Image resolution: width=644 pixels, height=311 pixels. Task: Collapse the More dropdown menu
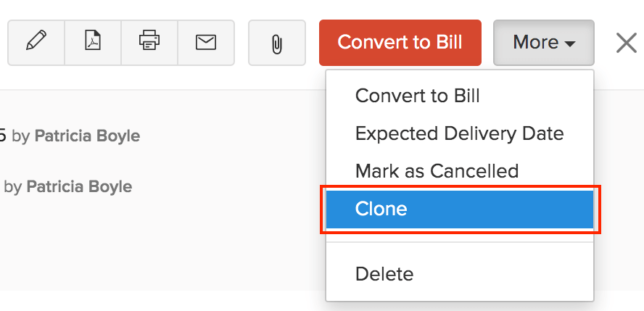pyautogui.click(x=543, y=43)
